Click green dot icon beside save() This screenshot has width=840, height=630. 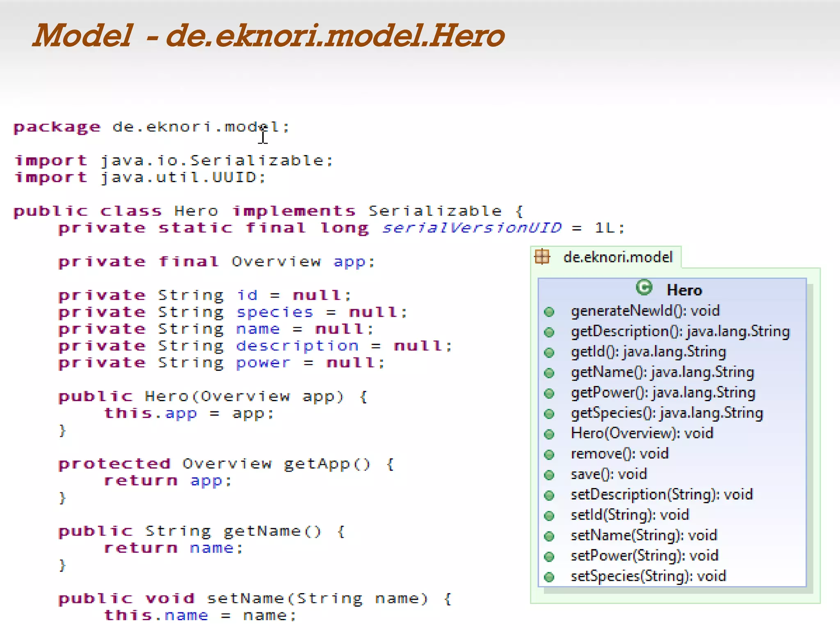click(549, 475)
